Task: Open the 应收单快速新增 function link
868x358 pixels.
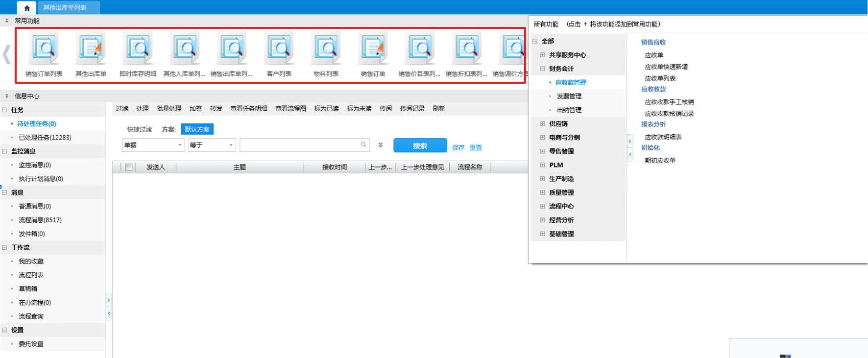Action: pos(666,67)
